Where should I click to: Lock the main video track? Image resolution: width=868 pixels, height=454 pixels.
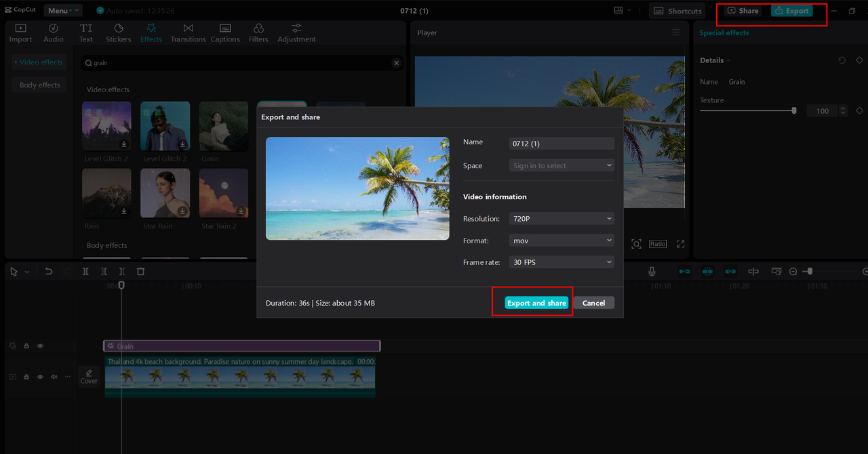pyautogui.click(x=26, y=377)
